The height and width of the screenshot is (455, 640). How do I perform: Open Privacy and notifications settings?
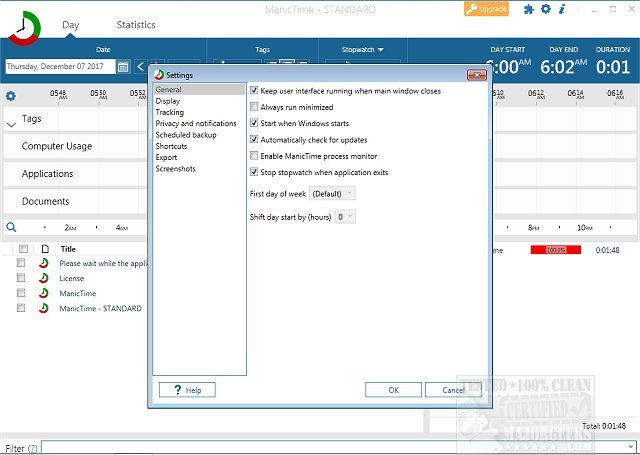pos(196,123)
